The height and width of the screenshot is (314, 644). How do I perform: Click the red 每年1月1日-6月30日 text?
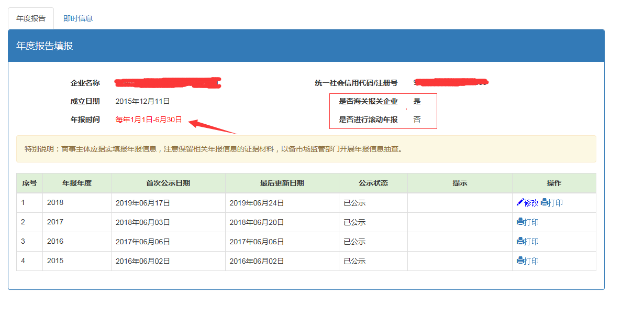point(149,120)
